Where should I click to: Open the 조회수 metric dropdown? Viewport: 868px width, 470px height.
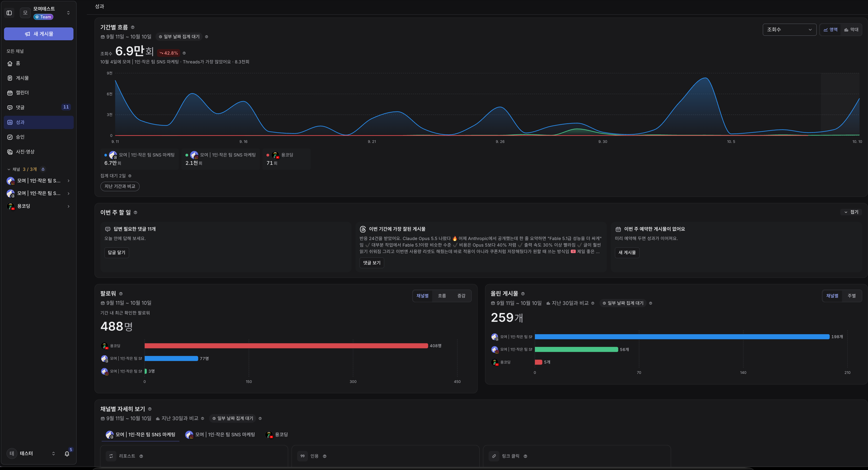(789, 30)
